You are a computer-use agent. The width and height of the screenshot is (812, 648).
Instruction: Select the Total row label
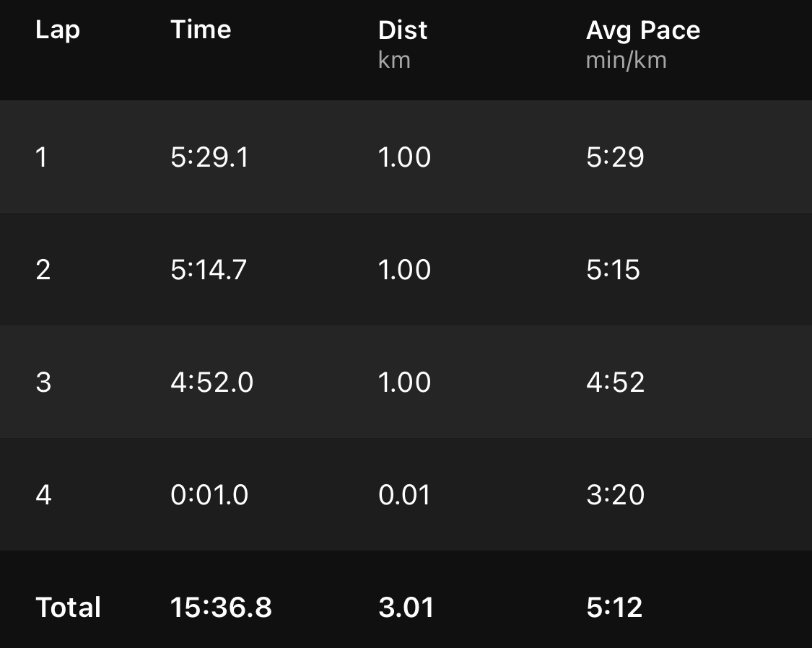tap(68, 608)
